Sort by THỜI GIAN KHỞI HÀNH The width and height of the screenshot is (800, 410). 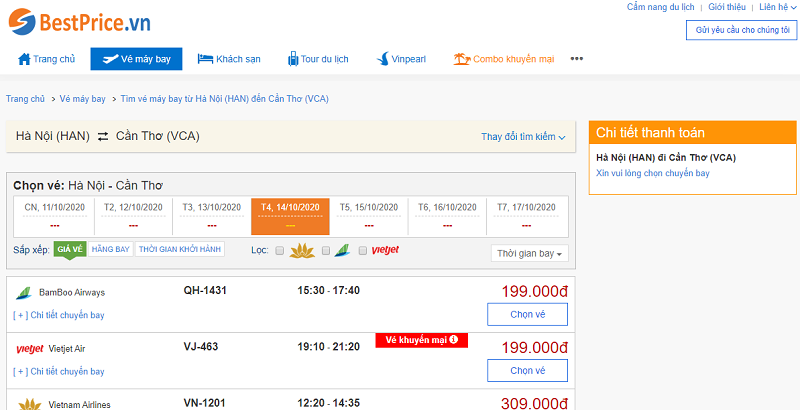click(x=180, y=249)
